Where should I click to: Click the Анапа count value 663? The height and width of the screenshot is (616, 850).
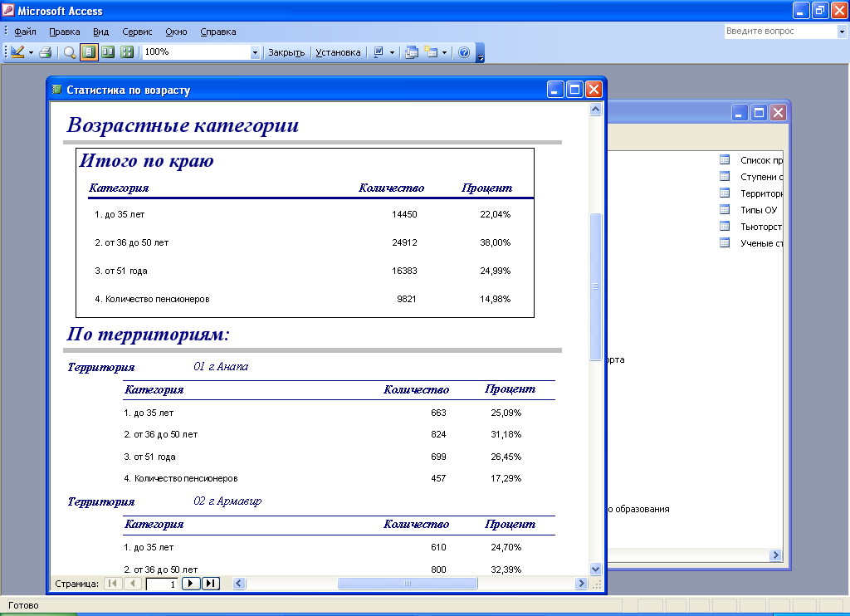tap(438, 413)
